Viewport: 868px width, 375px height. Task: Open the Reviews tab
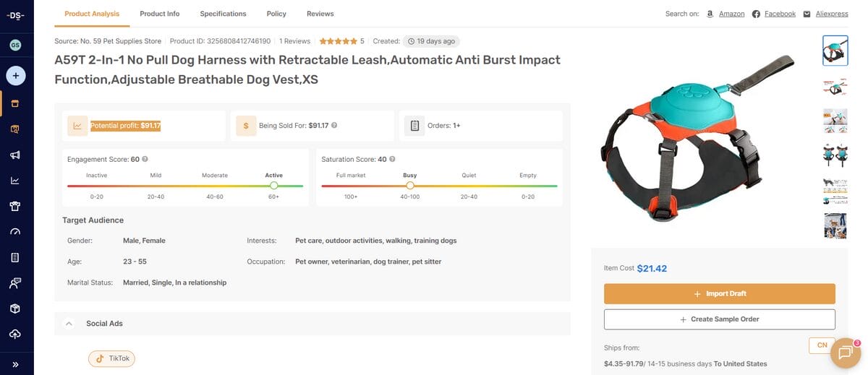(x=320, y=14)
